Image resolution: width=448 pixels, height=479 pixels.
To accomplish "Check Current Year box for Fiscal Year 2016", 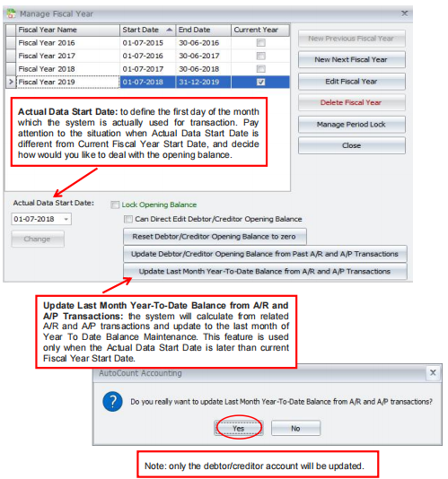I will pyautogui.click(x=261, y=43).
